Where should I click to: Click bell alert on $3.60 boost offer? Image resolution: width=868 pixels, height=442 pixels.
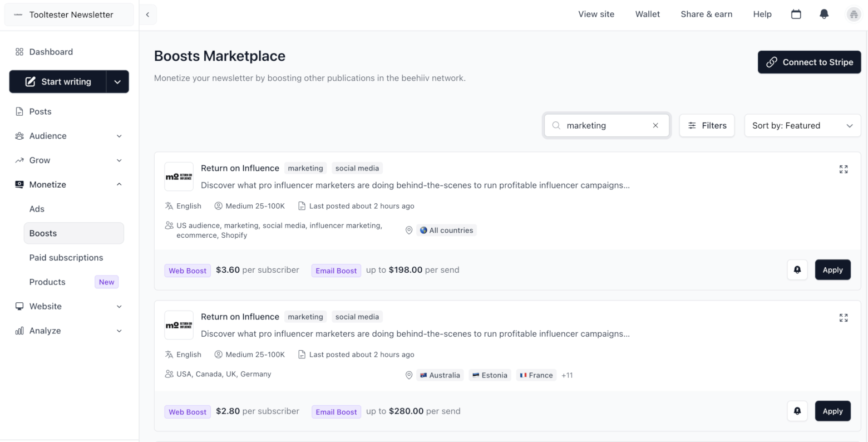pyautogui.click(x=797, y=270)
